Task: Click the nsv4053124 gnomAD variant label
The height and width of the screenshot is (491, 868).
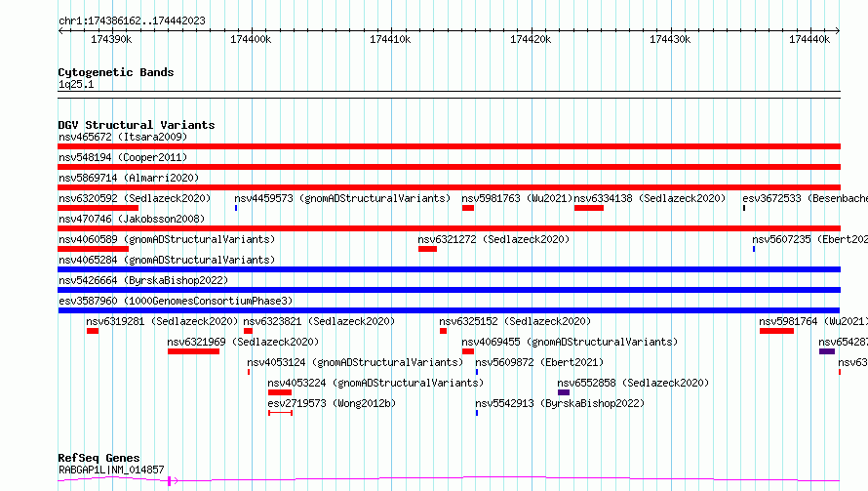Action: pyautogui.click(x=355, y=362)
